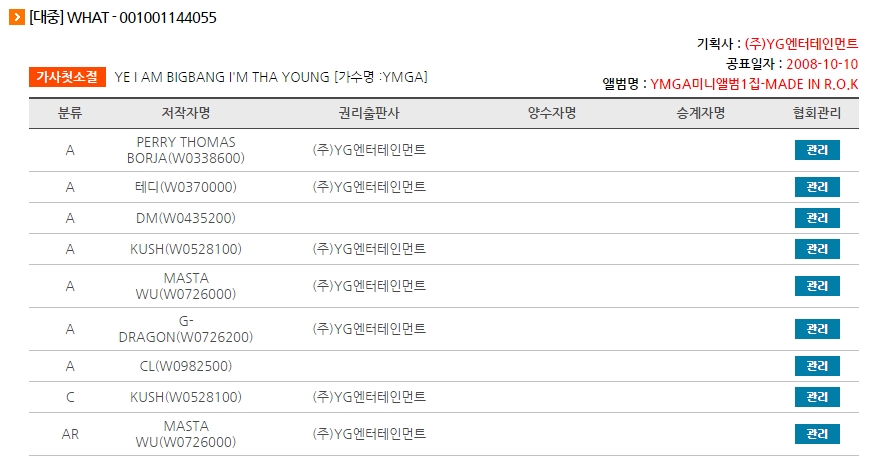Select the 저작자명 column header
870x463 pixels.
(186, 113)
